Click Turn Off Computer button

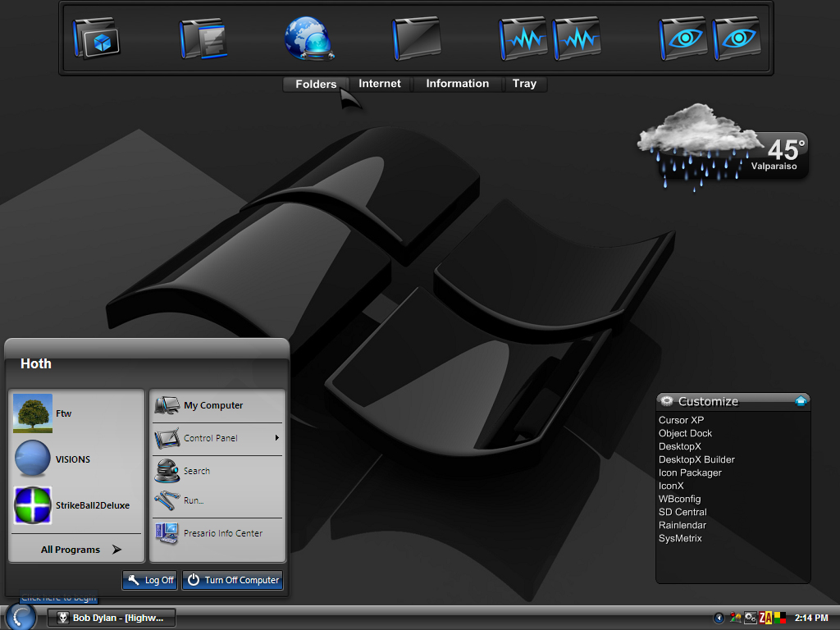232,580
